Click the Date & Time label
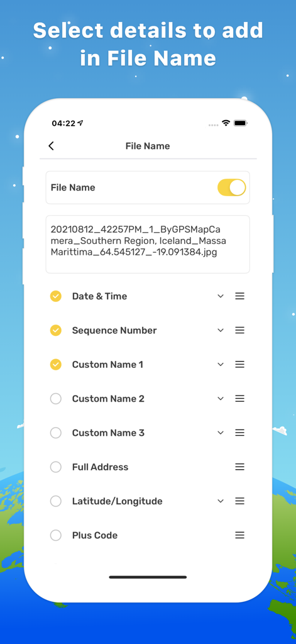Viewport: 296px width, 644px height. [x=100, y=296]
